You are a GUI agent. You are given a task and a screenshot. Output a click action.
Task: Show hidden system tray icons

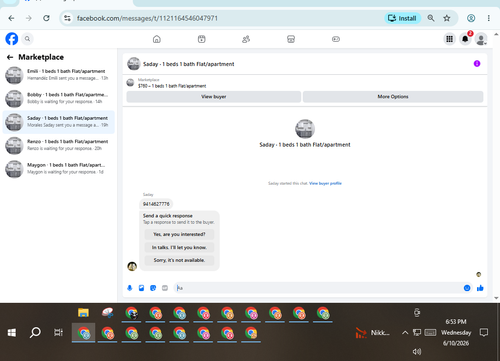(x=405, y=332)
